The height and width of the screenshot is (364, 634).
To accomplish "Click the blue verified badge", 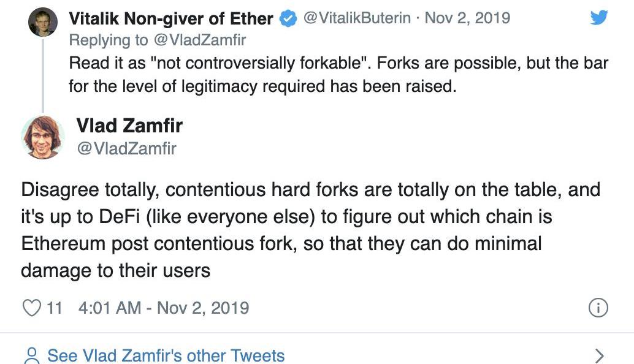I will click(288, 19).
